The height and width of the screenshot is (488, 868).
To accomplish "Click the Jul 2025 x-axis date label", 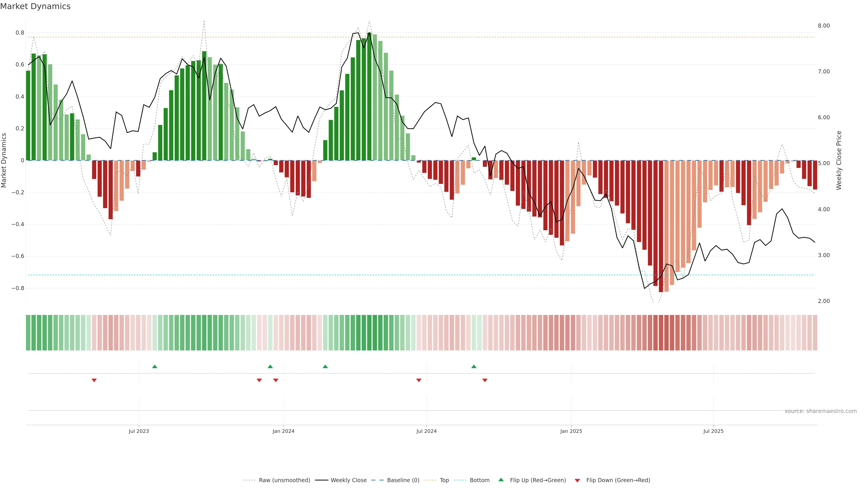I will pyautogui.click(x=713, y=431).
